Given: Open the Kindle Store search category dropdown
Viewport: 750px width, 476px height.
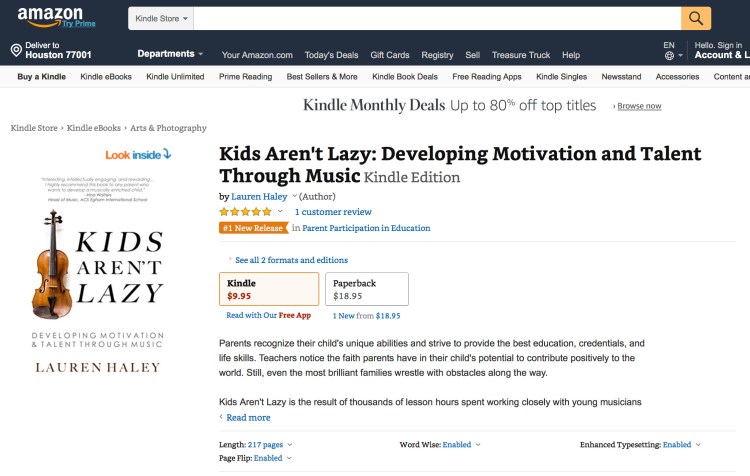Looking at the screenshot, I should pos(160,18).
